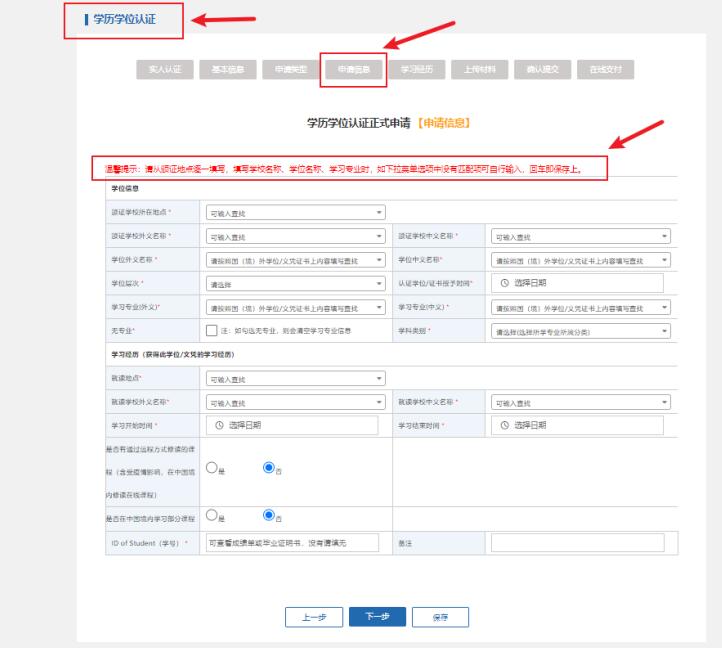Screen dimensions: 722x648
Task: Focus the 备注 input field
Action: click(x=577, y=543)
